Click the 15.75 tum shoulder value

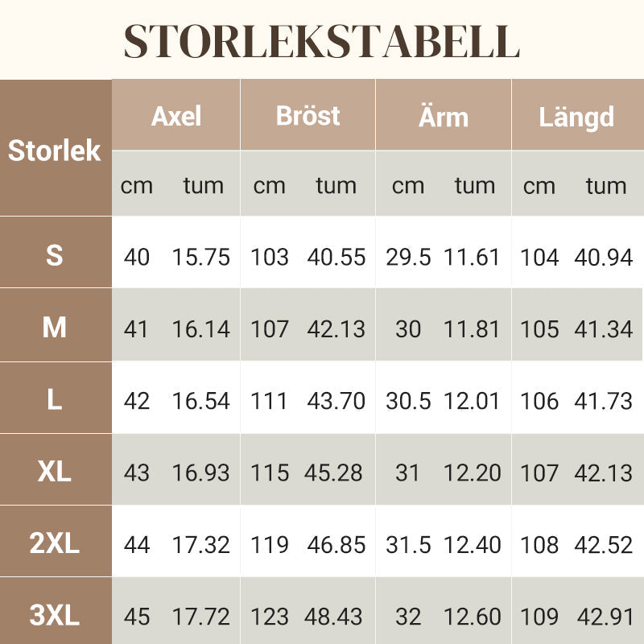click(200, 258)
